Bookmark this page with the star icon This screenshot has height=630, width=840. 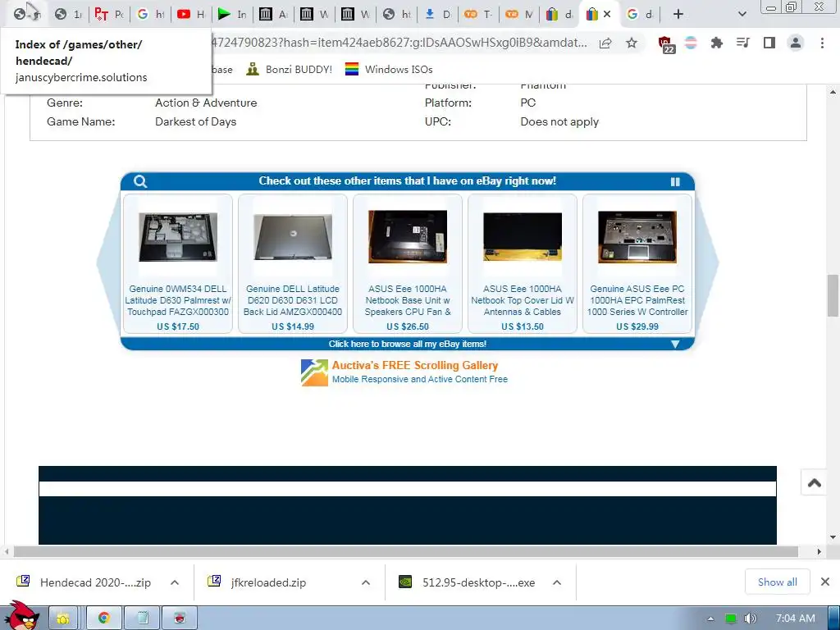pyautogui.click(x=632, y=43)
